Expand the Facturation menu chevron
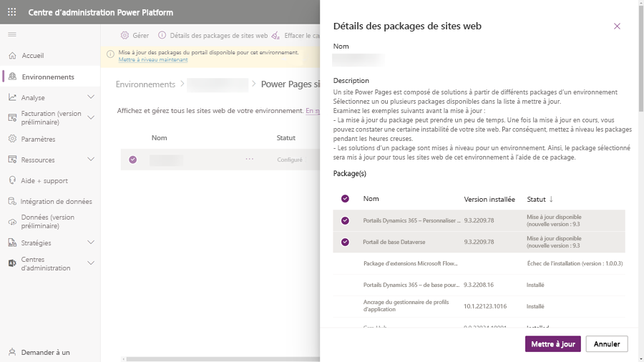 point(91,117)
